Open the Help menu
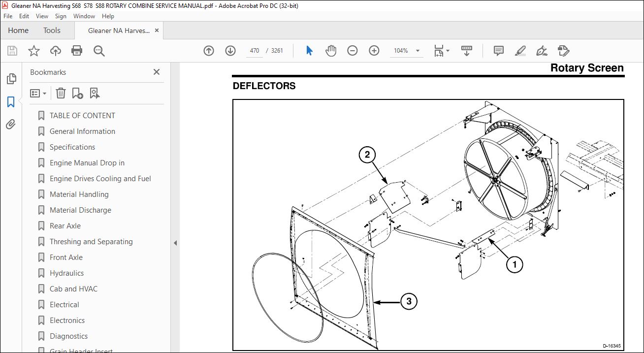 click(x=108, y=16)
